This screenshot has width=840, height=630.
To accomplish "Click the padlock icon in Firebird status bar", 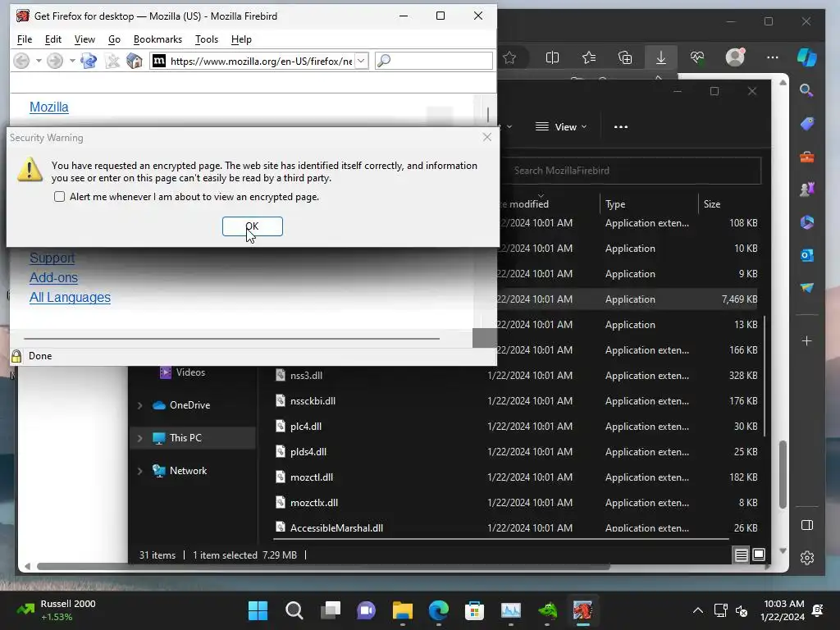I will tap(16, 356).
